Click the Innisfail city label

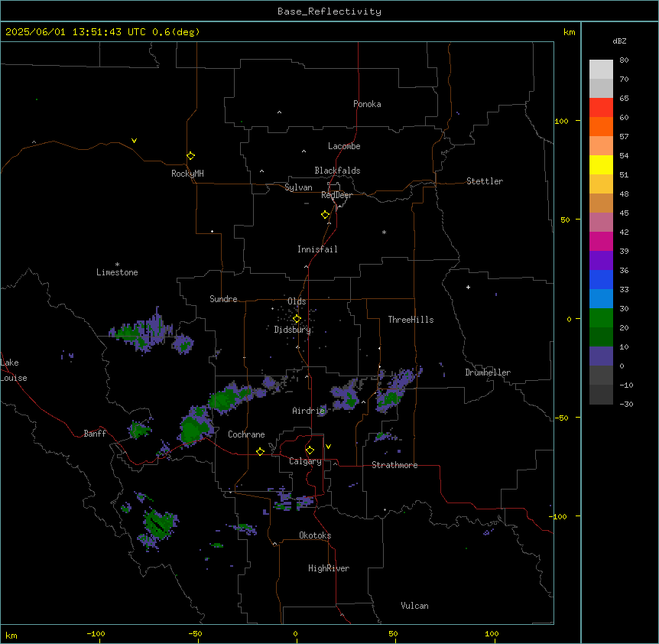(x=317, y=249)
